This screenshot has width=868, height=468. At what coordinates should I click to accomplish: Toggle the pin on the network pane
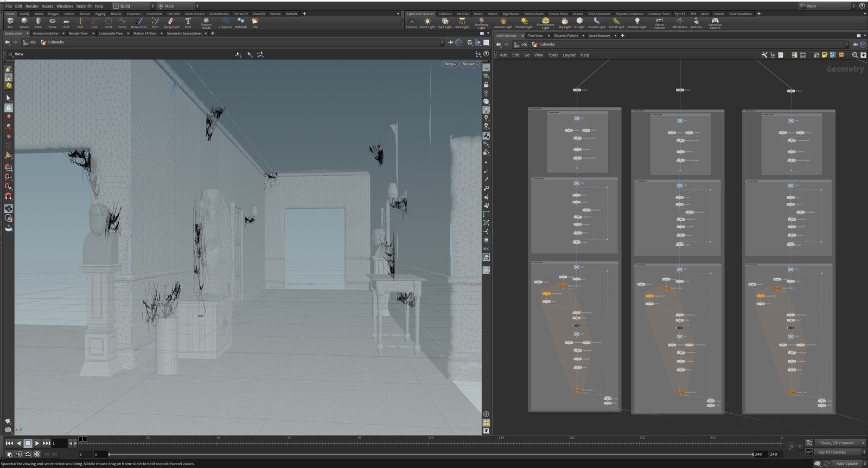[855, 44]
